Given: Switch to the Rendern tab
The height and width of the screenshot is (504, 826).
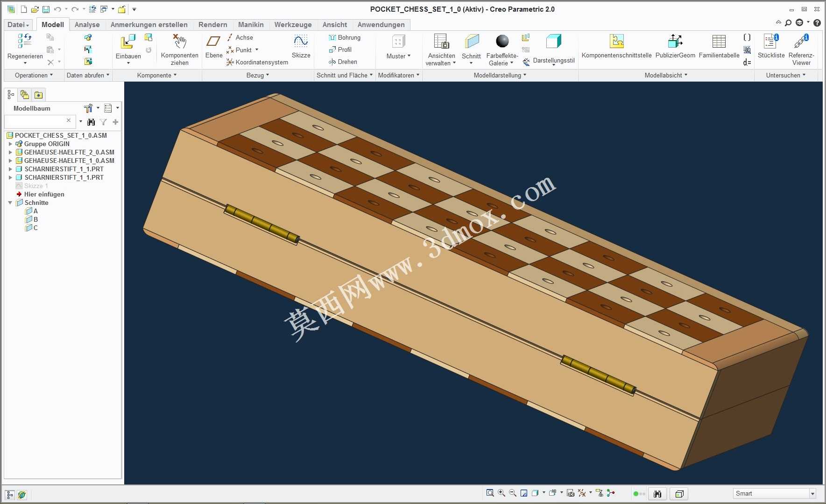Looking at the screenshot, I should 212,25.
